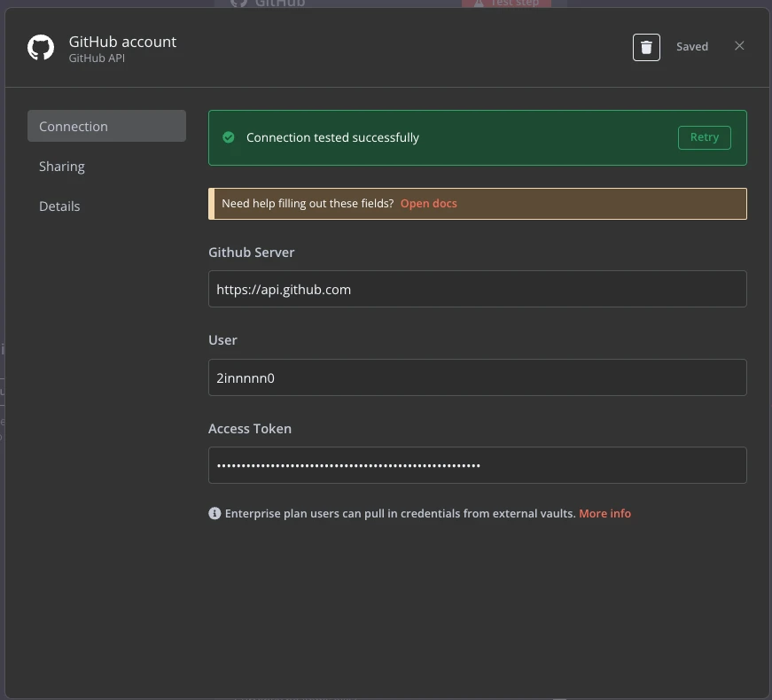Image resolution: width=772 pixels, height=700 pixels.
Task: Click the Connection tested successfully message
Action: (332, 137)
